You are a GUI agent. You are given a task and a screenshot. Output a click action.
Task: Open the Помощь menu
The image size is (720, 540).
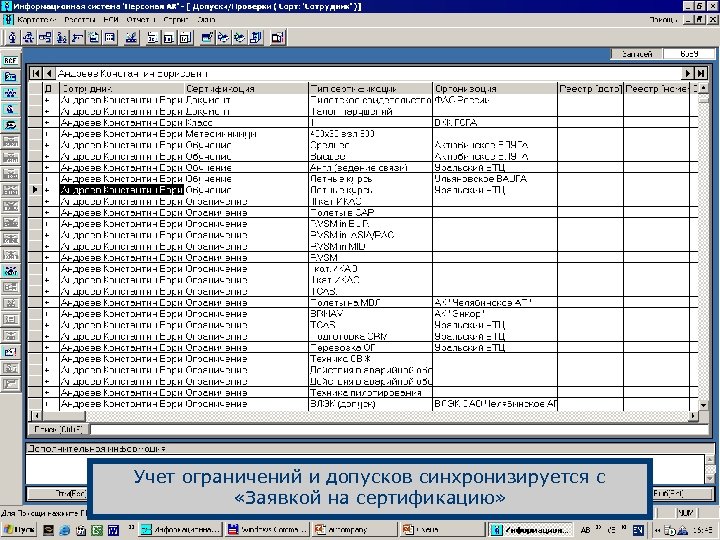coord(663,20)
